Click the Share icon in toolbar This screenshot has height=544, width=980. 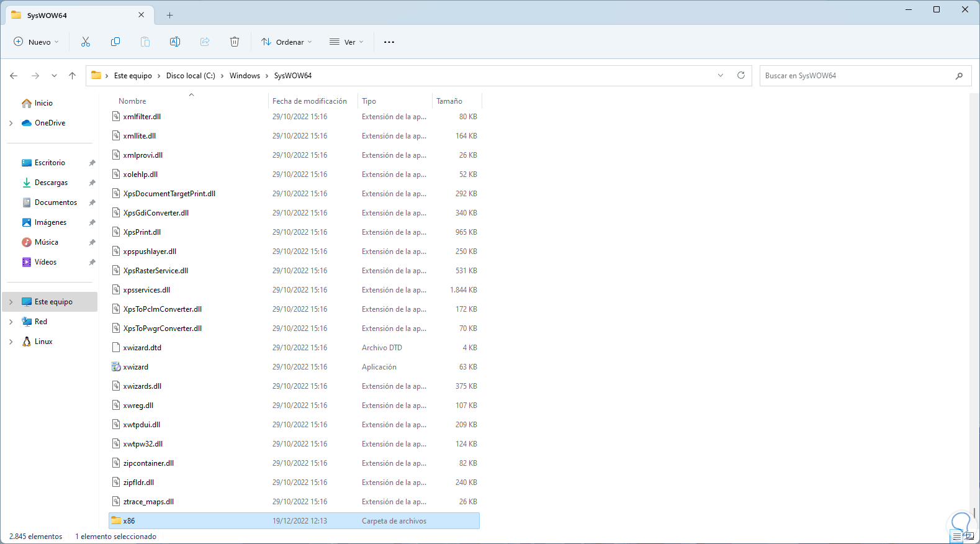click(205, 42)
